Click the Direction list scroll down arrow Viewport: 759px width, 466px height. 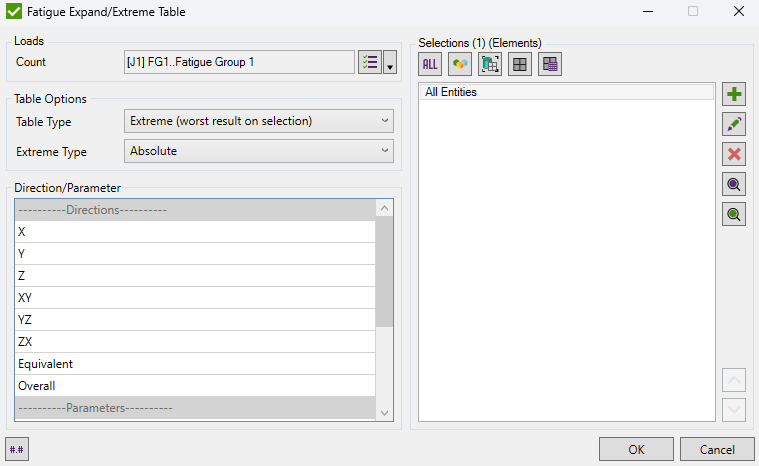[385, 412]
